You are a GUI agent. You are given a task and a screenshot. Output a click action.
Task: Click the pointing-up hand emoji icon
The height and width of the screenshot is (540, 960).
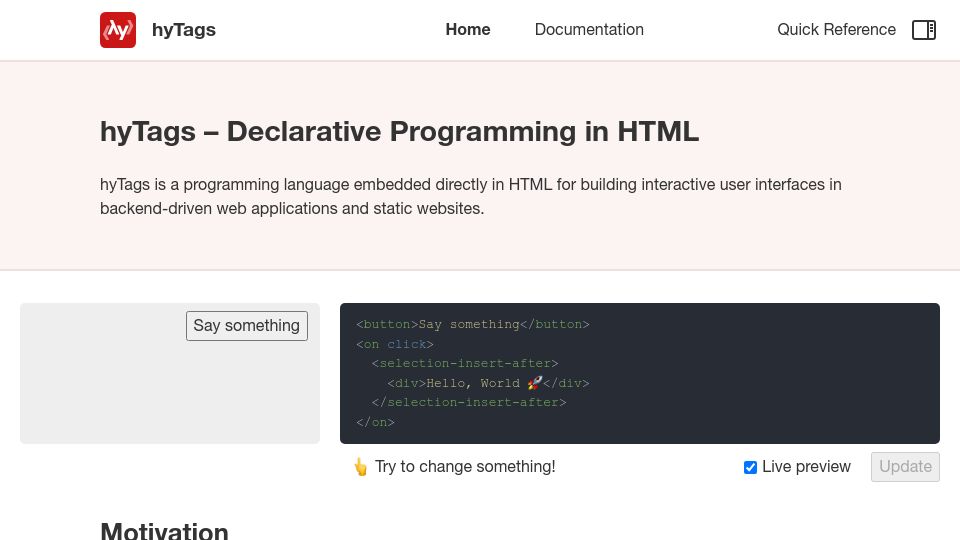[x=361, y=467]
